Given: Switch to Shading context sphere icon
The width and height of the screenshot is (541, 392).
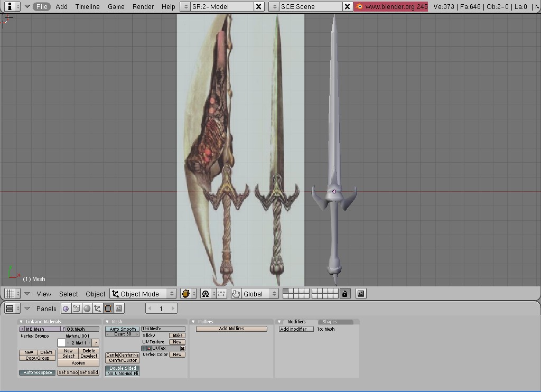Looking at the screenshot, I should [87, 309].
